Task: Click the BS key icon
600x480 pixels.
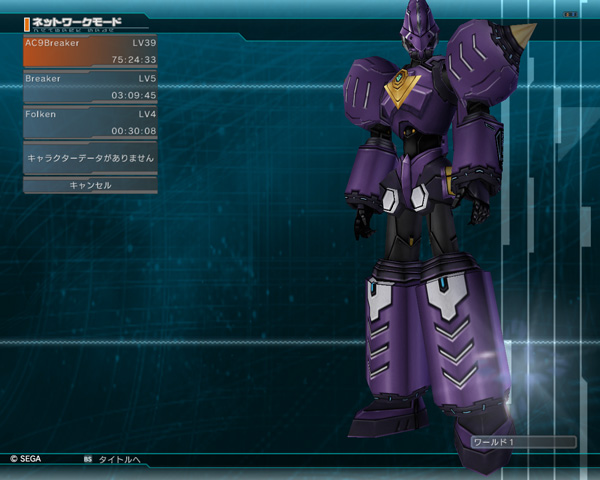Action: (88, 459)
